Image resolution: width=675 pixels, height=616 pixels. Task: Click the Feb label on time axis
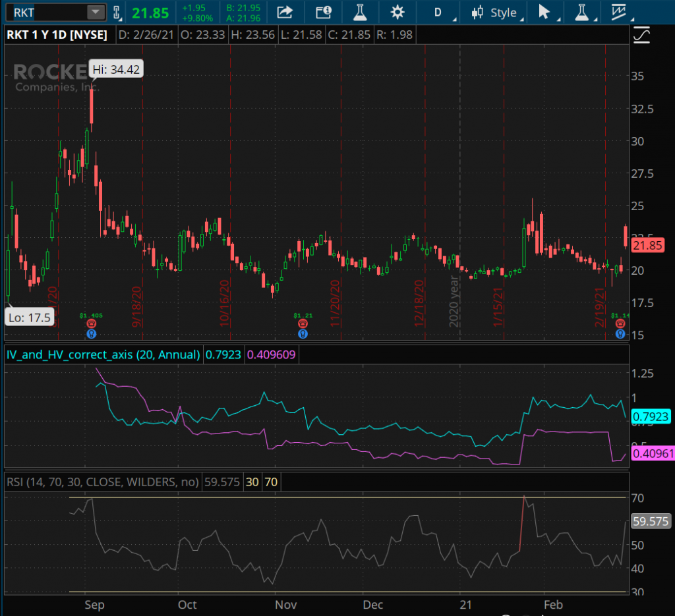pos(553,604)
